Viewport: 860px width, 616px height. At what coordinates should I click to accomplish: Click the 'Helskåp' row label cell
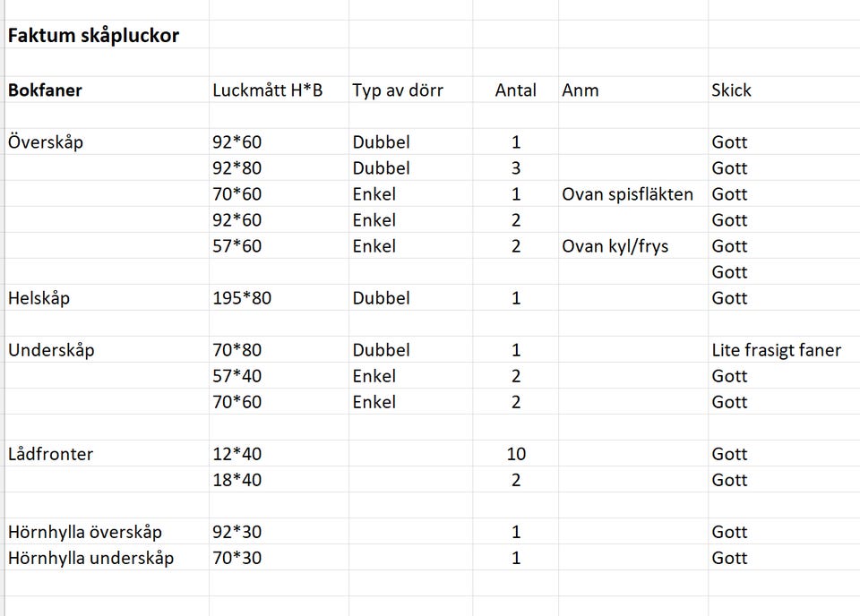click(x=39, y=298)
